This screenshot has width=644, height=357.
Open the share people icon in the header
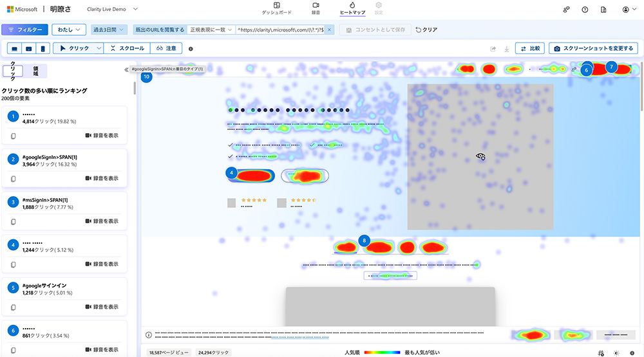[x=567, y=10]
